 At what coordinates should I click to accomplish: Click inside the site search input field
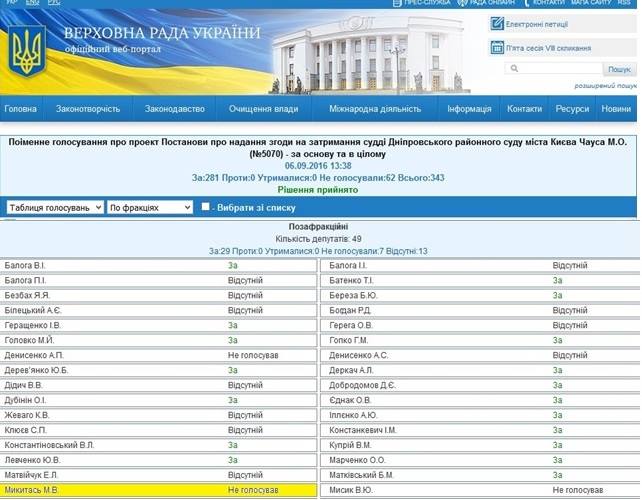point(559,68)
